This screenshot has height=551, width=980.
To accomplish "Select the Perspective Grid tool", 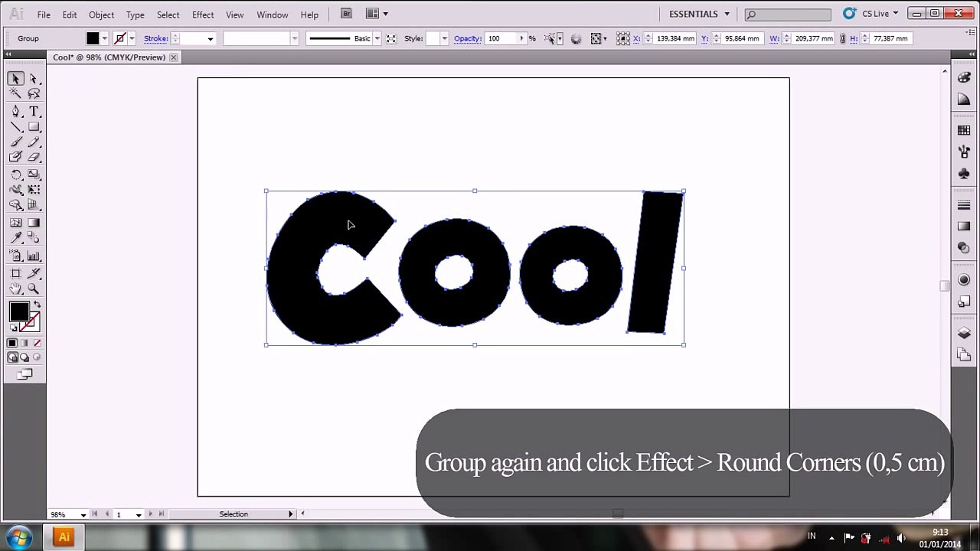I will pyautogui.click(x=34, y=205).
